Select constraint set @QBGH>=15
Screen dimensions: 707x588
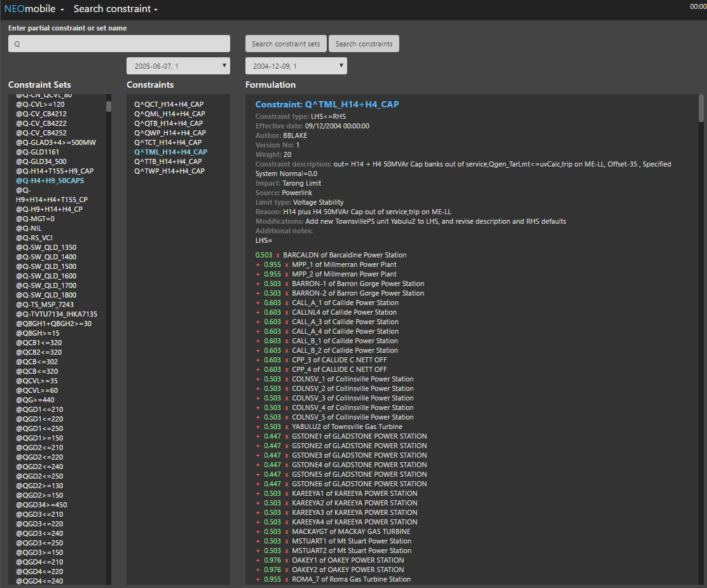38,333
